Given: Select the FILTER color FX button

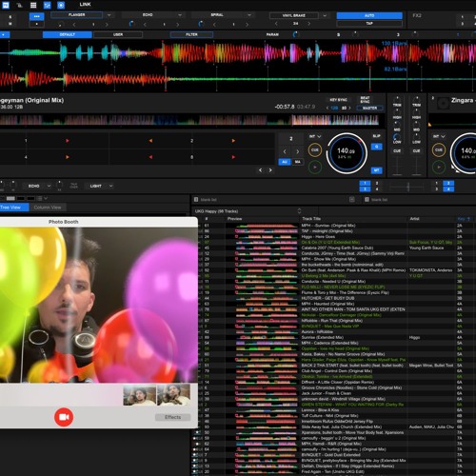Looking at the screenshot, I should point(191,34).
